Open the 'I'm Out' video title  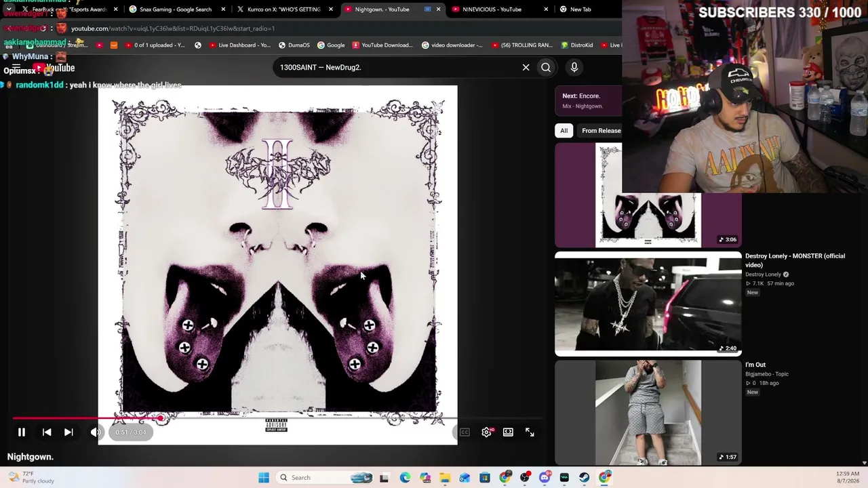point(755,365)
